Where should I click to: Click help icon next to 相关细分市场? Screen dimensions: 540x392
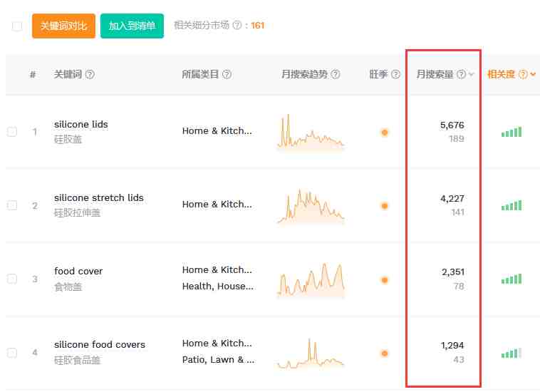[237, 26]
